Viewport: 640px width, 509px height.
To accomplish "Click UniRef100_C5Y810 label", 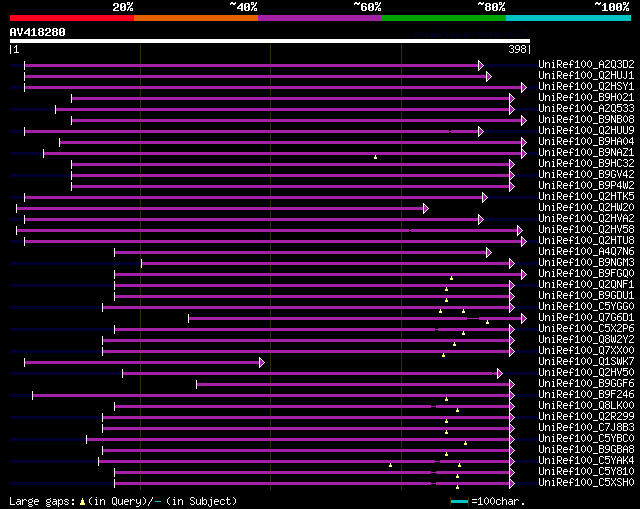I will coord(586,472).
